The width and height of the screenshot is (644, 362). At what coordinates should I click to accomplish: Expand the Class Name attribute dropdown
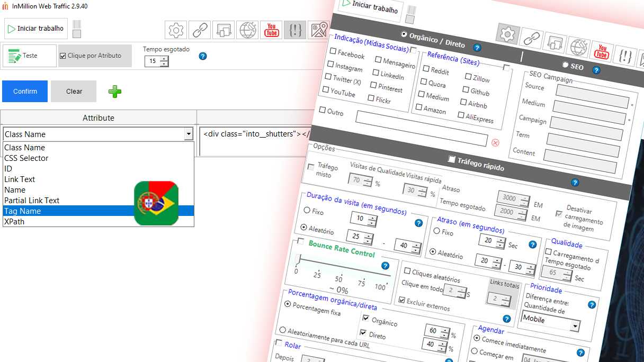[189, 134]
